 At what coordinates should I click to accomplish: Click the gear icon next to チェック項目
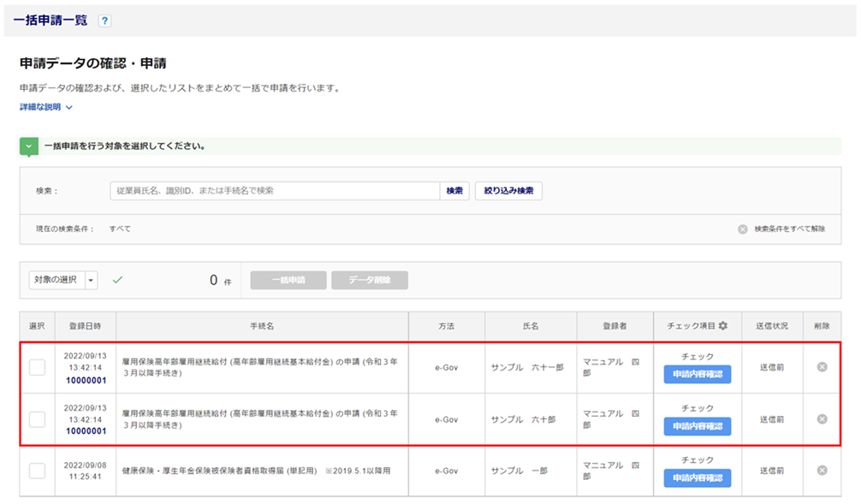point(723,326)
